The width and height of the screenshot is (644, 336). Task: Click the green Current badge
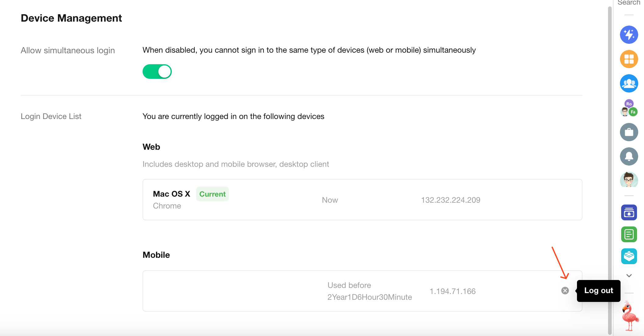tap(212, 194)
